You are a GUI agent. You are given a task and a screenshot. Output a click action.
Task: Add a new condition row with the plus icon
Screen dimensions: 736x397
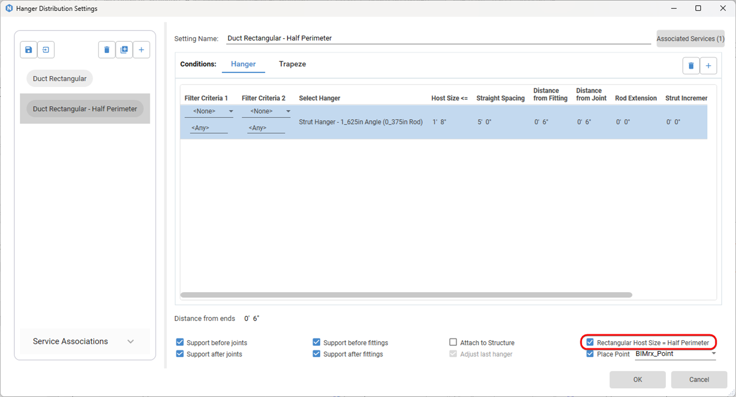point(708,66)
